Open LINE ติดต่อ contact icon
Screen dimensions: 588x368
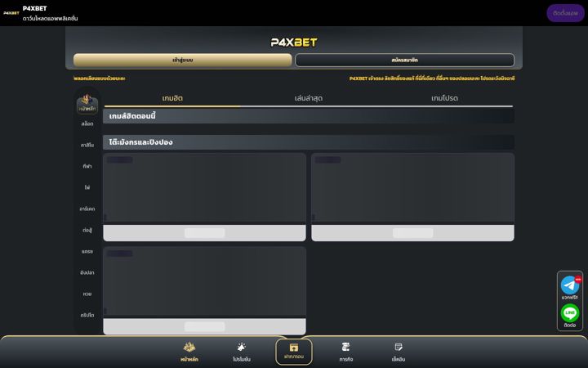[x=570, y=316]
